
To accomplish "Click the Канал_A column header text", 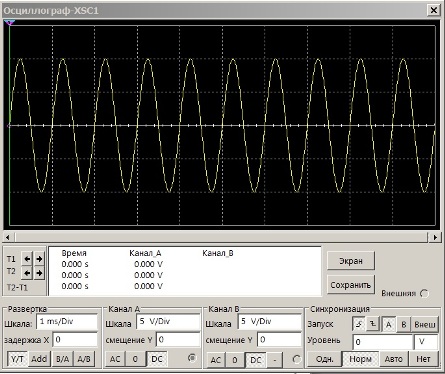I will pos(145,253).
